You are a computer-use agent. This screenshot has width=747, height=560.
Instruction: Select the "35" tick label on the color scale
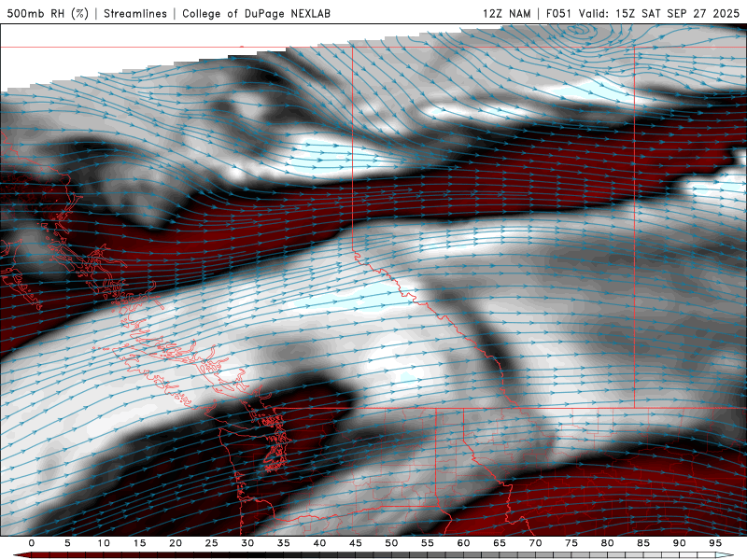[284, 543]
